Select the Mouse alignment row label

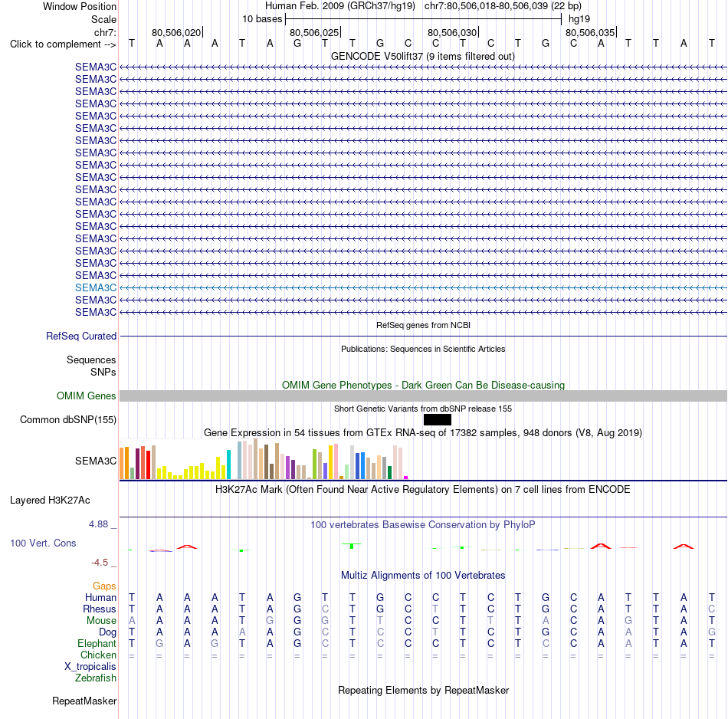101,621
